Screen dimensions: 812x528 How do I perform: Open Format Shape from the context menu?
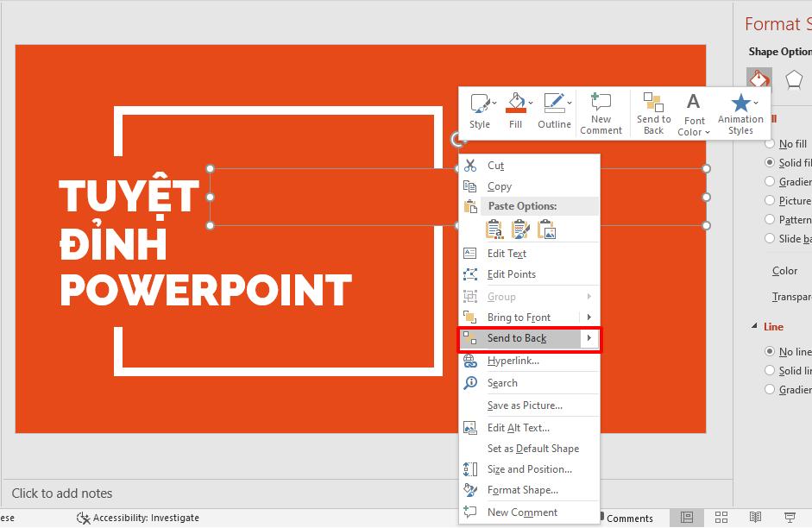click(523, 490)
